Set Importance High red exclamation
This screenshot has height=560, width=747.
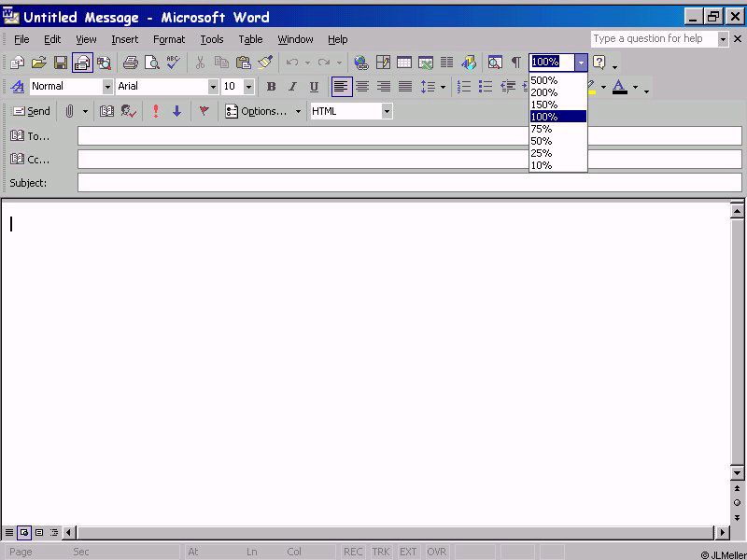click(x=156, y=111)
